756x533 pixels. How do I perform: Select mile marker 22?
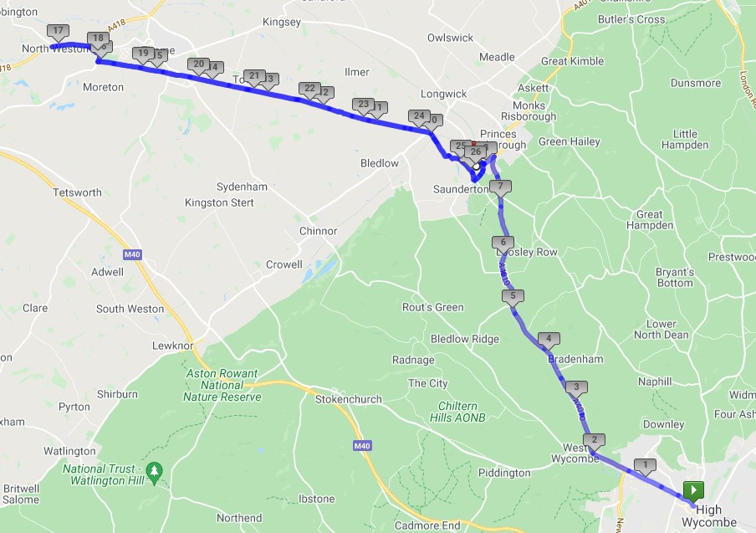(309, 90)
